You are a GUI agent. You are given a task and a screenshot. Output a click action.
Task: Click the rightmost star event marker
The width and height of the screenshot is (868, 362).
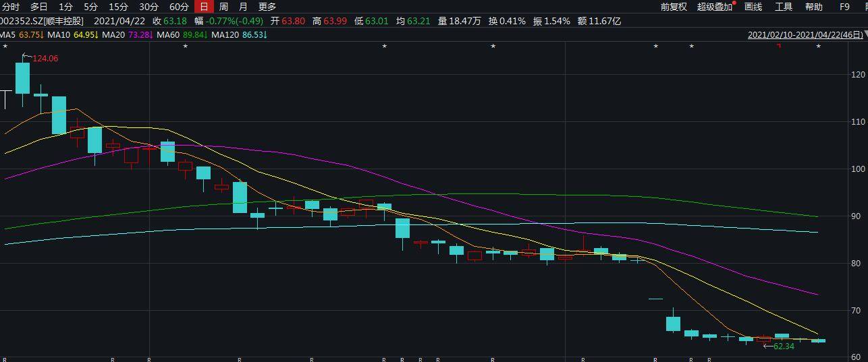819,46
